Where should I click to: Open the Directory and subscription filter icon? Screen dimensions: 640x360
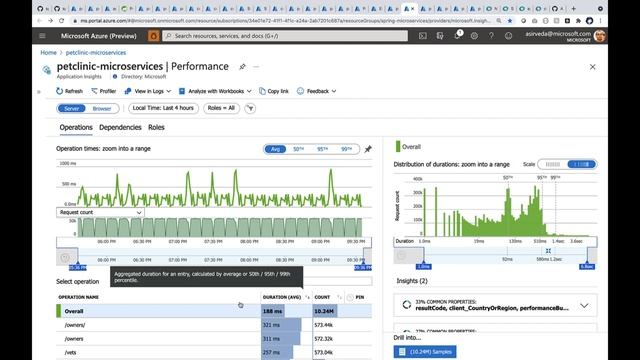440,36
